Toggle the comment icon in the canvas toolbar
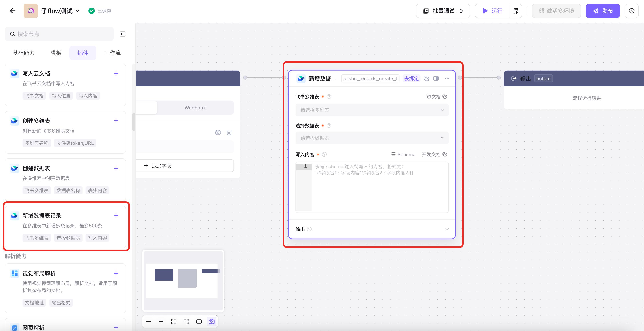The height and width of the screenshot is (331, 644). tap(199, 322)
